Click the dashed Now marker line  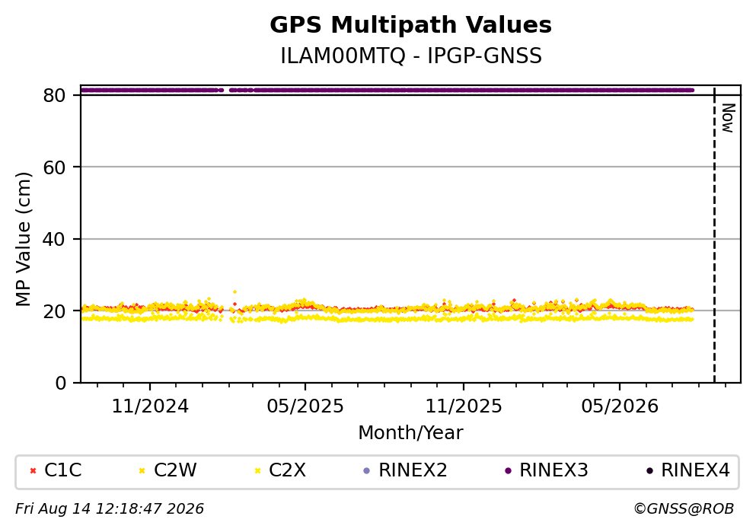(714, 234)
